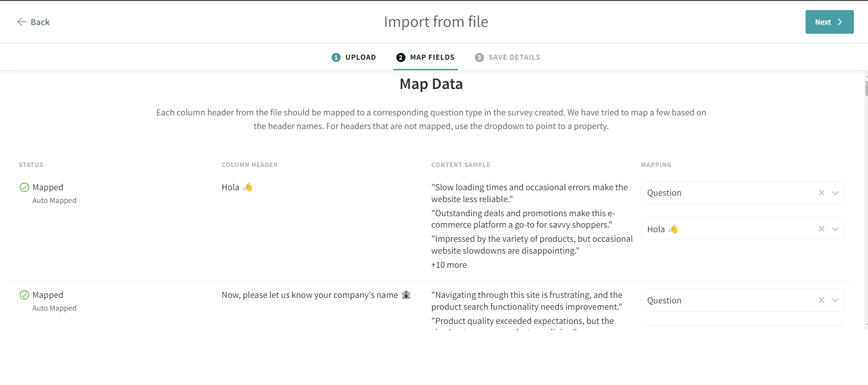Screen dimensions: 868x385
Task: Clear the second row Question mapping X
Action: [821, 300]
